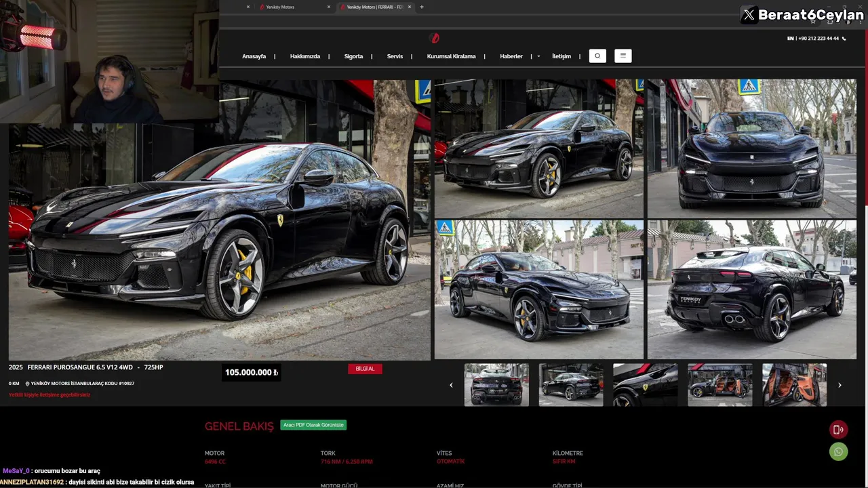
Task: Click Yetkili kişiyle iletişime geçebilirsiniz link
Action: click(50, 394)
